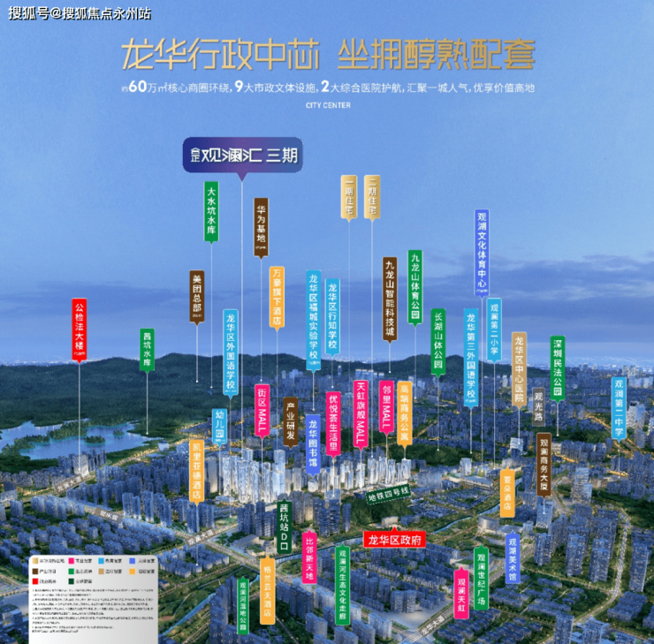Pick the dark green legend swatch, third row
The image size is (654, 644).
click(72, 581)
